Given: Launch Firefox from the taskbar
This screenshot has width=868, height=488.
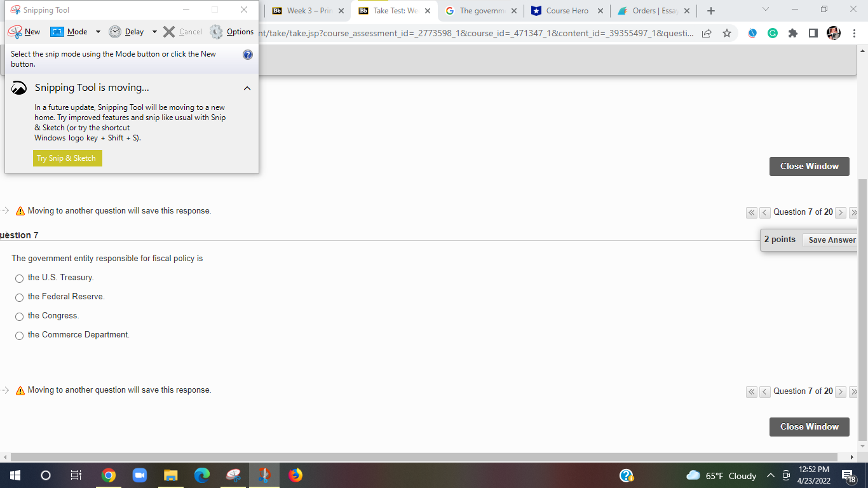Looking at the screenshot, I should click(x=295, y=475).
